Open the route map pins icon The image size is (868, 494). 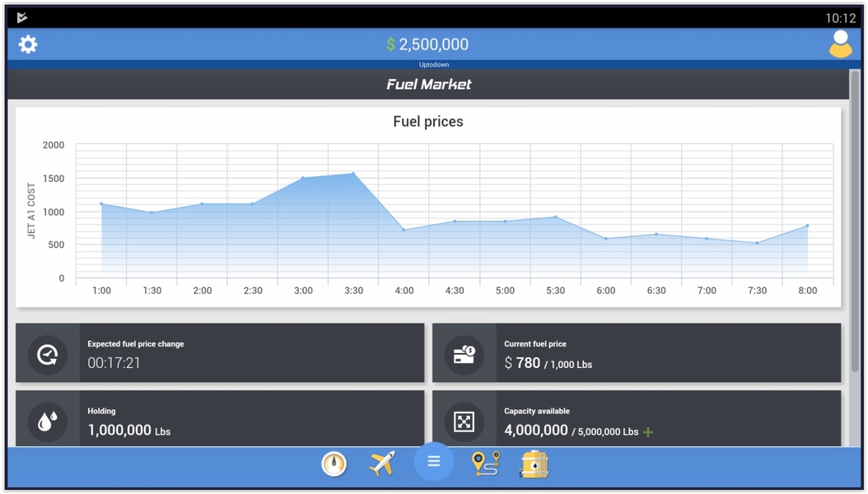click(486, 464)
